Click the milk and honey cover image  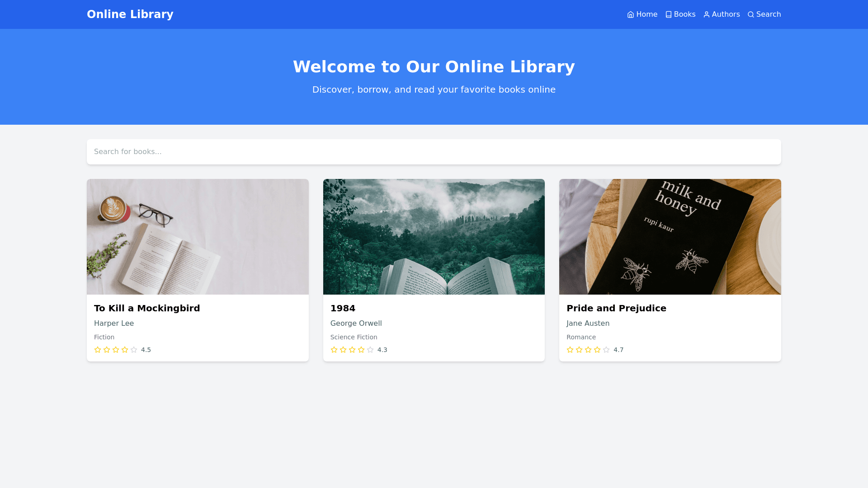670,237
